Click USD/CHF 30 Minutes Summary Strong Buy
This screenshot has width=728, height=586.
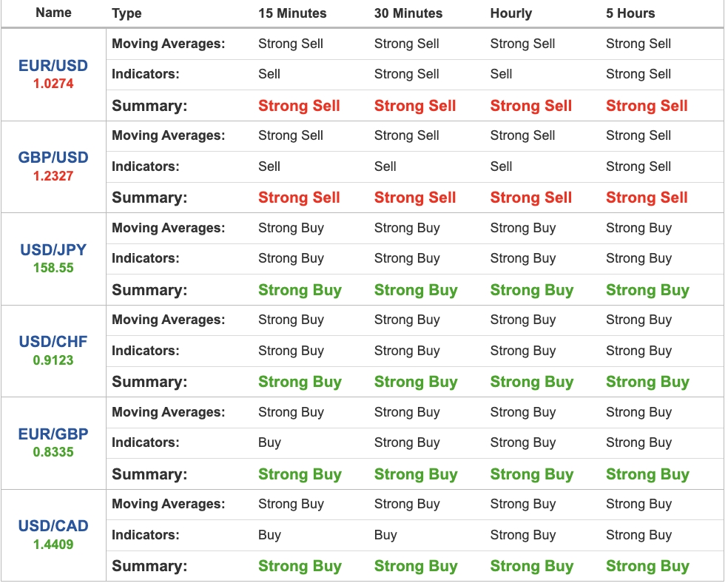416,382
